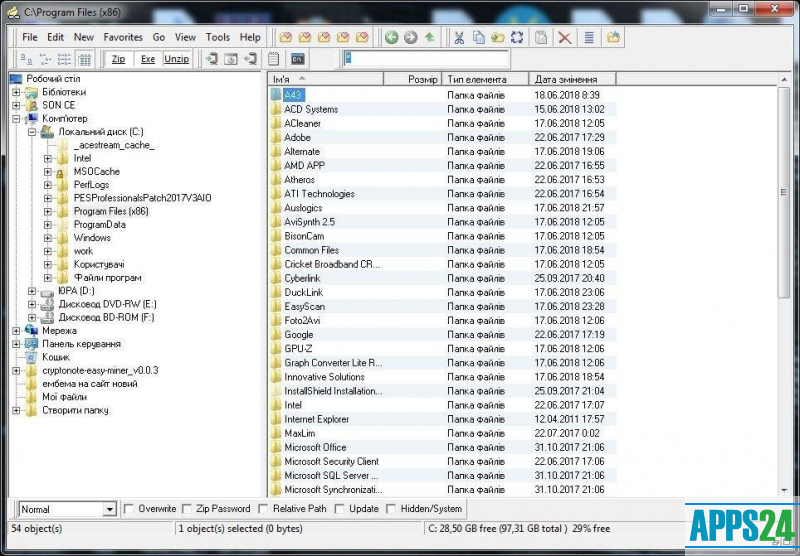Click the window with down-arrow icon
This screenshot has height=556, width=800.
coord(231,59)
